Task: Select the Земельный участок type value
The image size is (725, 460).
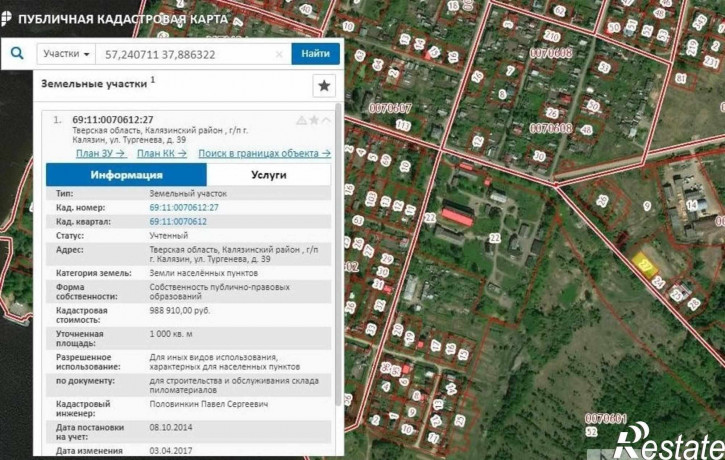Action: [x=188, y=194]
